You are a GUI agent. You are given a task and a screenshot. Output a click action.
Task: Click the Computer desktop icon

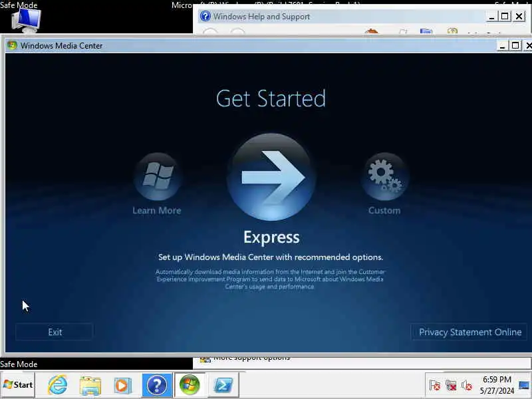26,21
